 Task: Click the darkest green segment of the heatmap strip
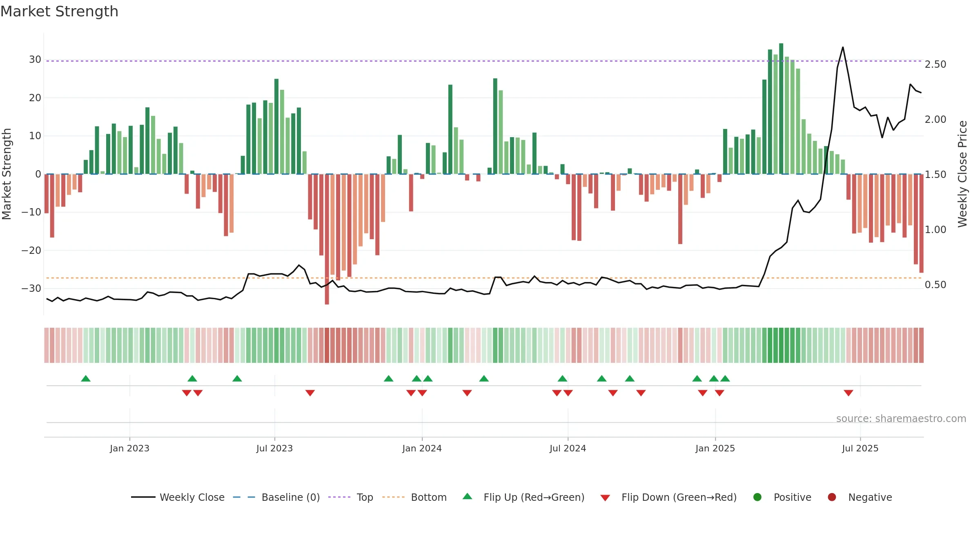781,345
